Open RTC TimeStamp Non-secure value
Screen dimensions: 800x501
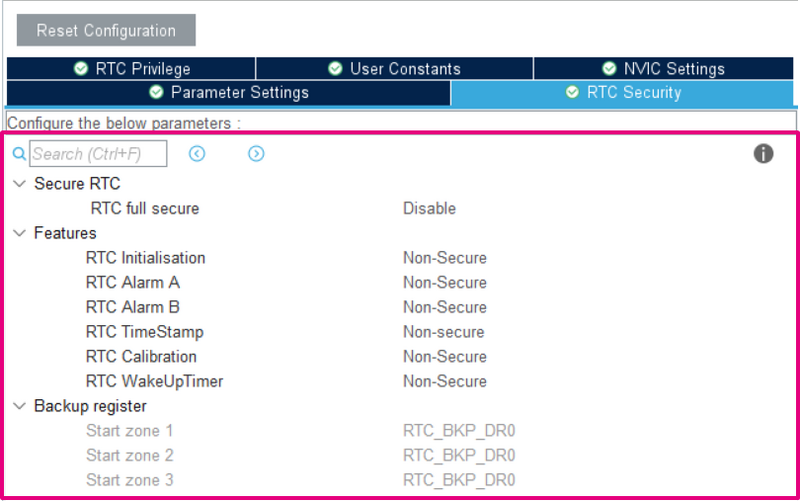(443, 332)
